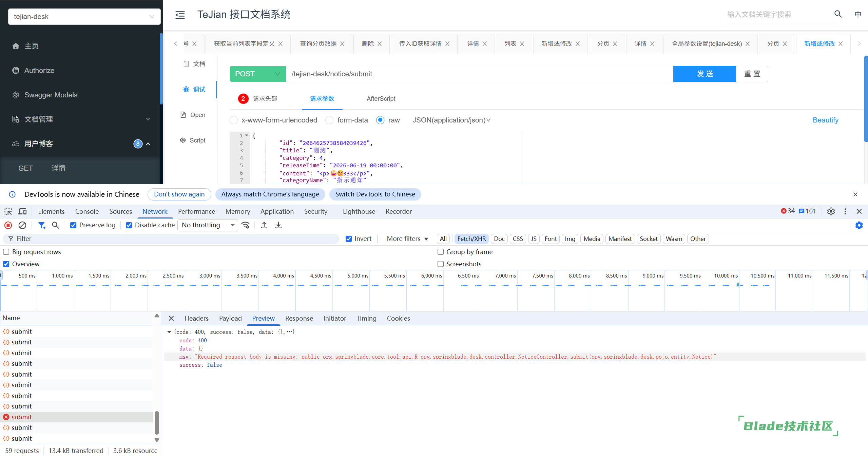Switch to 请求头部 tab
Image resolution: width=868 pixels, height=457 pixels.
point(265,99)
